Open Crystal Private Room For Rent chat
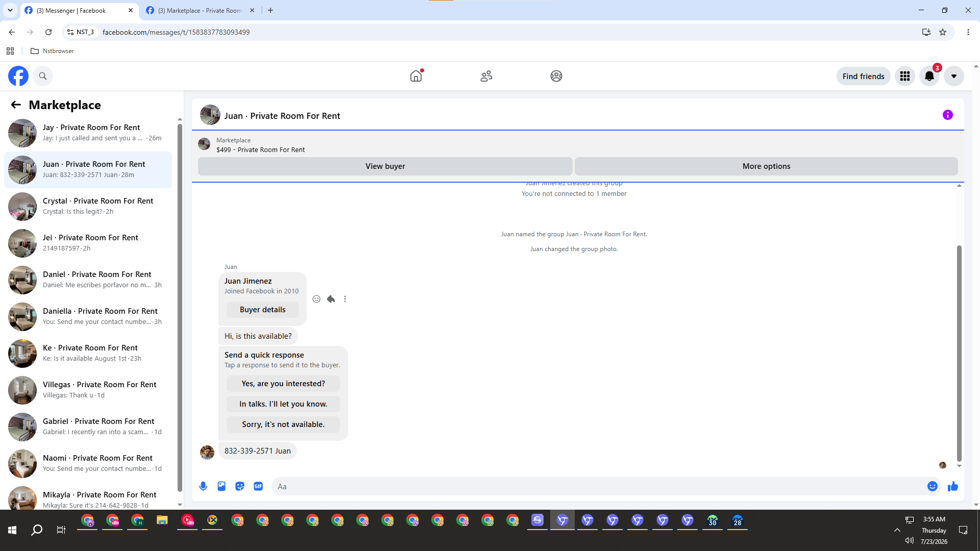The height and width of the screenshot is (551, 980). coord(88,206)
